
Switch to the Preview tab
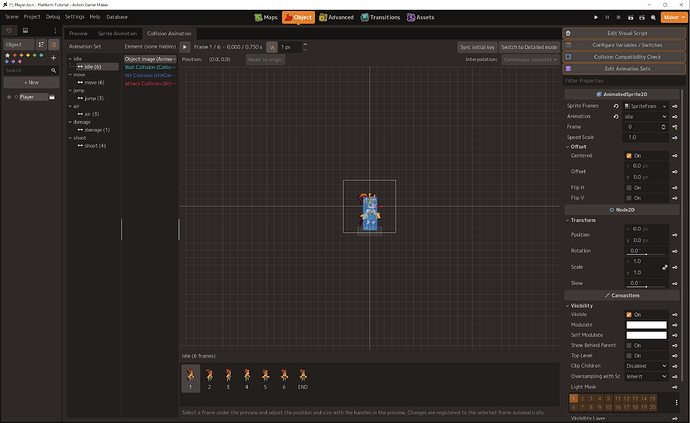tap(78, 33)
